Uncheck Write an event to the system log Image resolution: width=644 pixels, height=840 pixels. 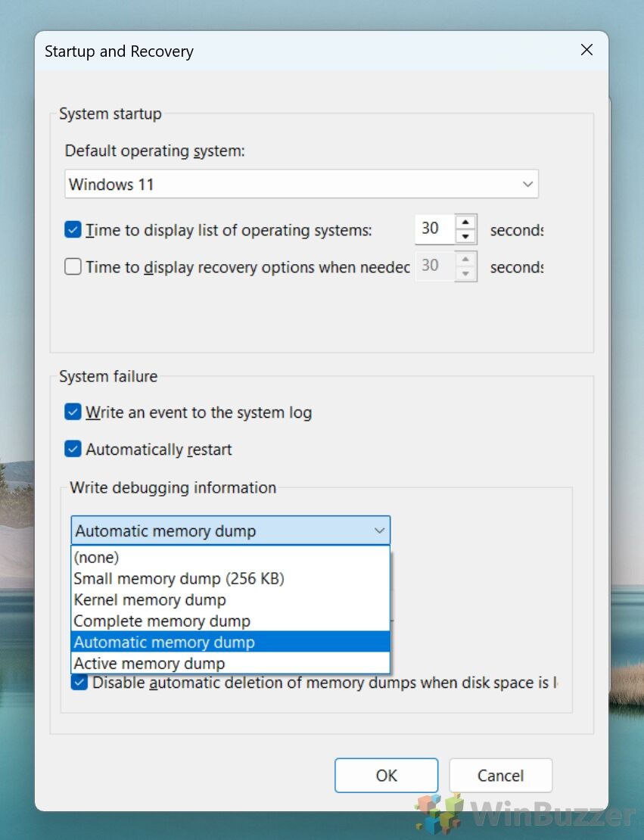pyautogui.click(x=73, y=412)
